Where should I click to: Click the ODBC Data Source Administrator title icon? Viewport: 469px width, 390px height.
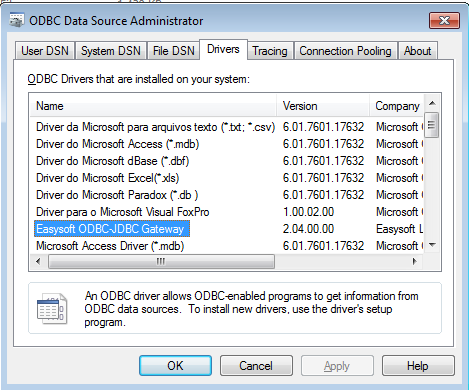[x=17, y=20]
